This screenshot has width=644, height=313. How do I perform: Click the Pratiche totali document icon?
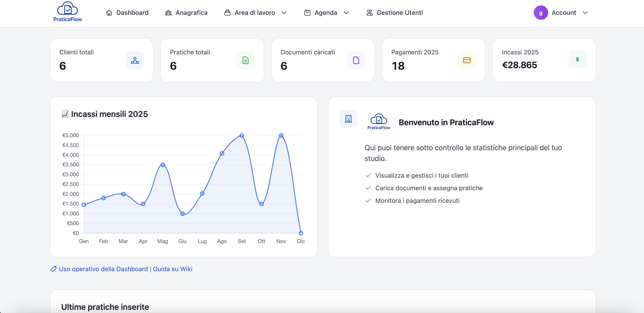[x=245, y=60]
